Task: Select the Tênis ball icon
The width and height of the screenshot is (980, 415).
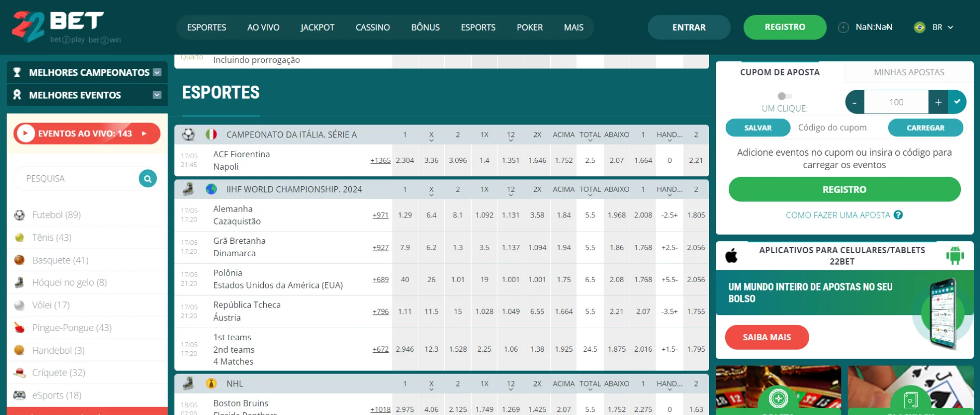Action: [19, 238]
